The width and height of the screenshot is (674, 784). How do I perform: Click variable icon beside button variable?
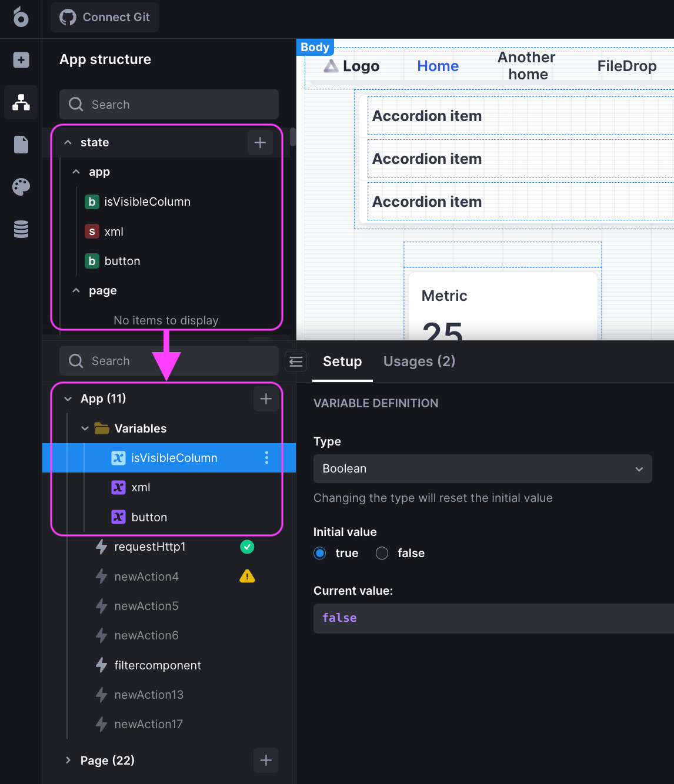pyautogui.click(x=118, y=517)
